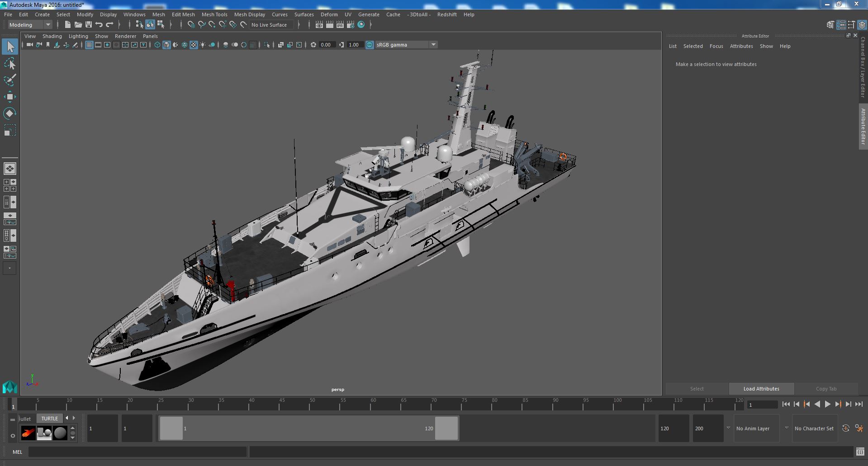Open Deform menu
Screen dimensions: 868x466
[329, 14]
